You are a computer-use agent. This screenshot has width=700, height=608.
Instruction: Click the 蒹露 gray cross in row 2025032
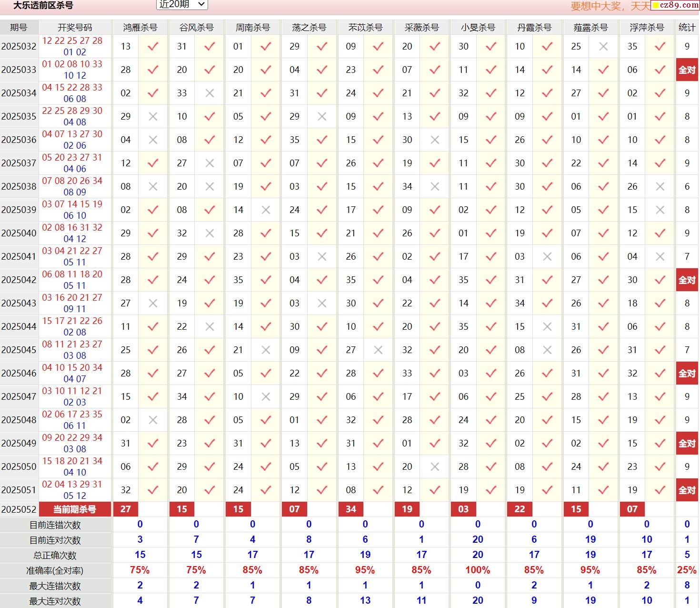point(603,47)
